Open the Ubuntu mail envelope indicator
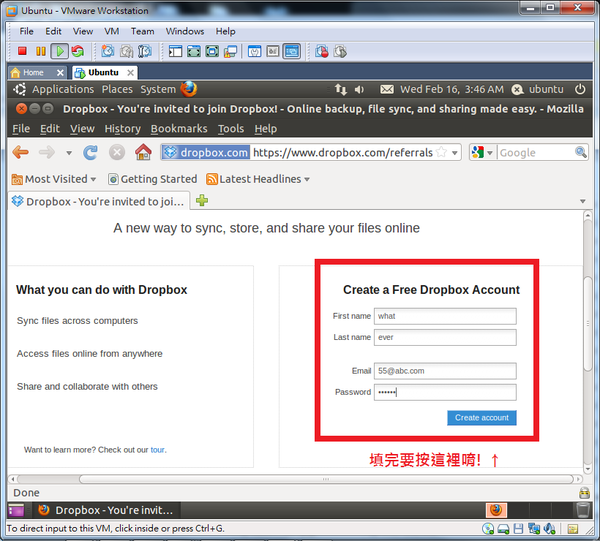 coord(387,90)
